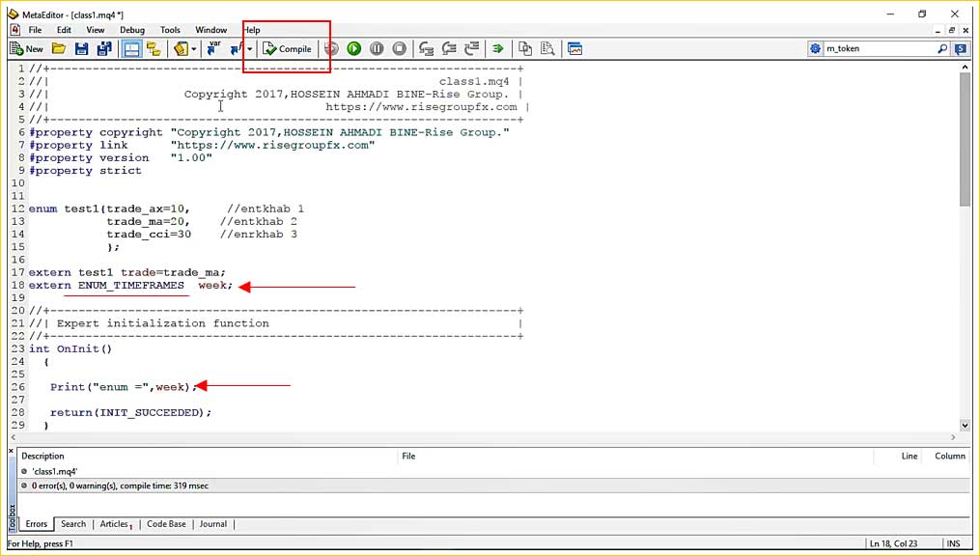The width and height of the screenshot is (980, 556).
Task: Open the View menu
Action: (x=95, y=29)
